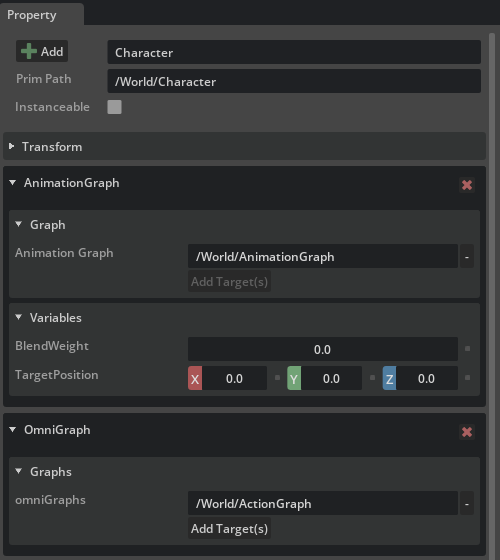Click the BlendWeight value state indicator square
Image resolution: width=500 pixels, height=560 pixels.
467,349
